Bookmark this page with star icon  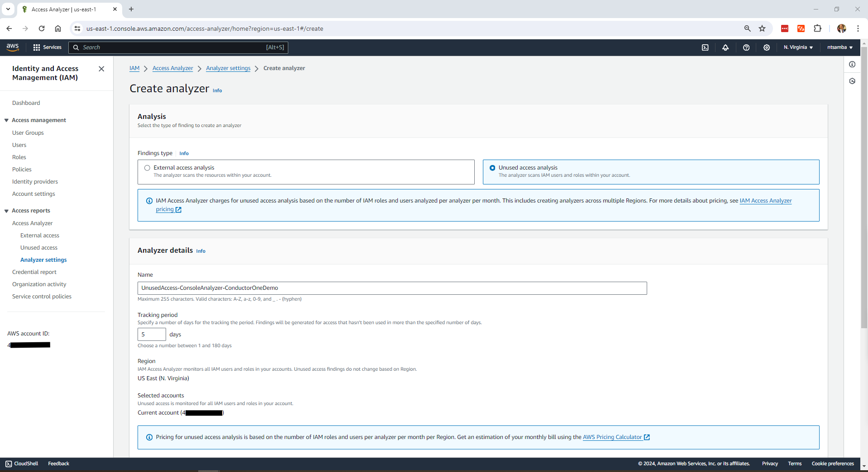(762, 28)
